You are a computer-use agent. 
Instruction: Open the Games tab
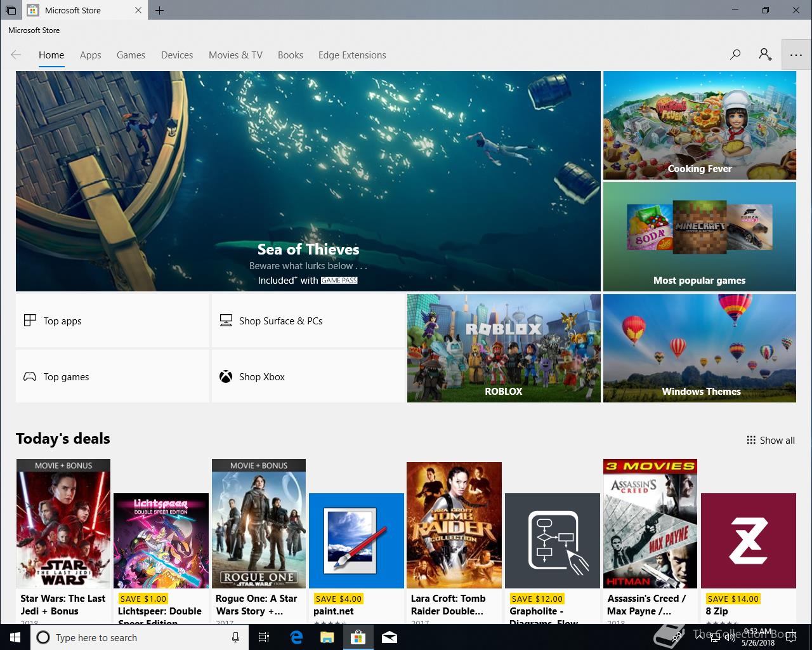131,55
